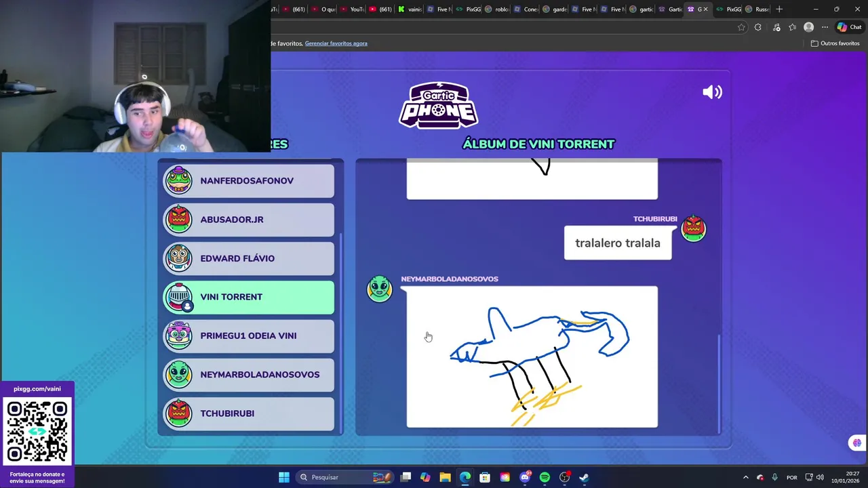The height and width of the screenshot is (488, 868).
Task: Open the favorites list icon in toolbar
Action: point(791,27)
